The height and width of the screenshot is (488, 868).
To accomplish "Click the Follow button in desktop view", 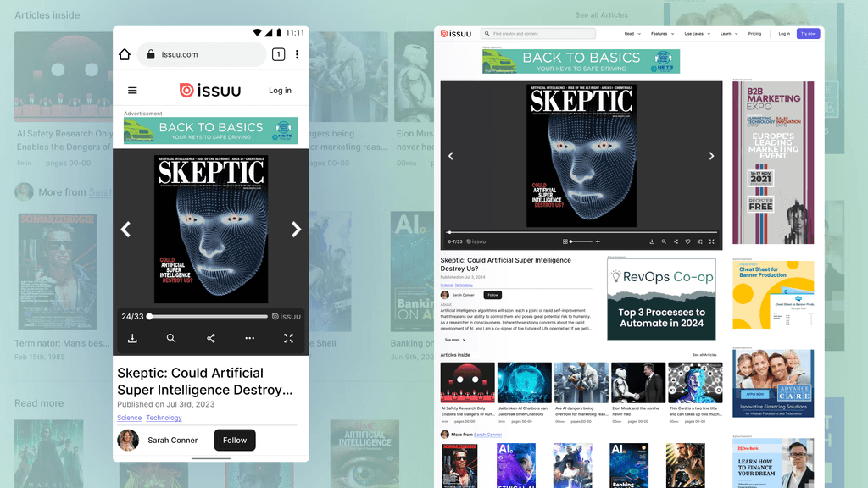I will (x=492, y=295).
